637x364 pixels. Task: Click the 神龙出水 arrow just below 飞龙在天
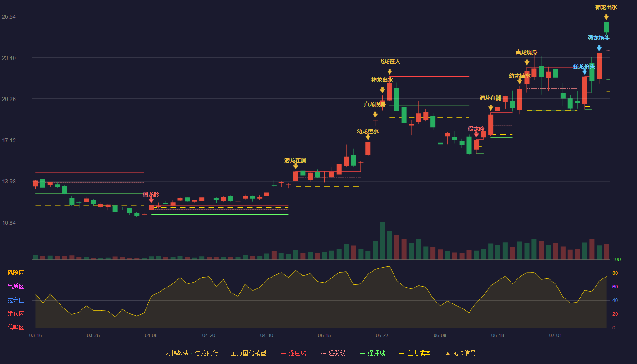tap(382, 90)
